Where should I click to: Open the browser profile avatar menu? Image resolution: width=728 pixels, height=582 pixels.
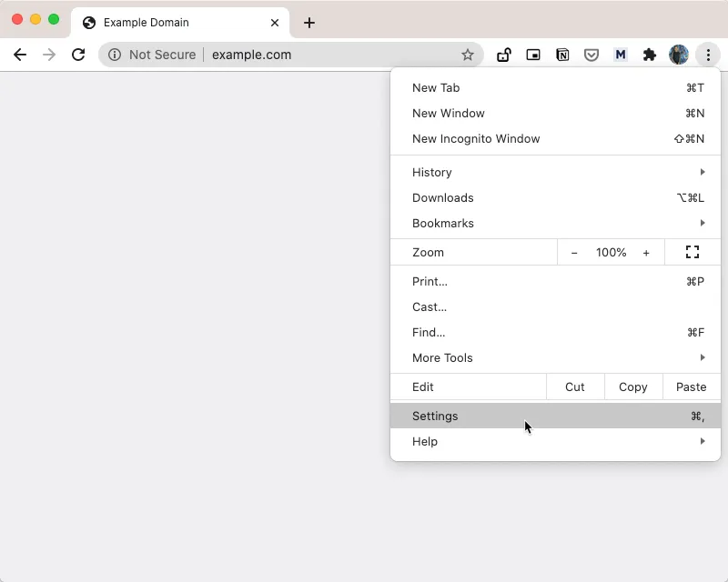pyautogui.click(x=679, y=55)
